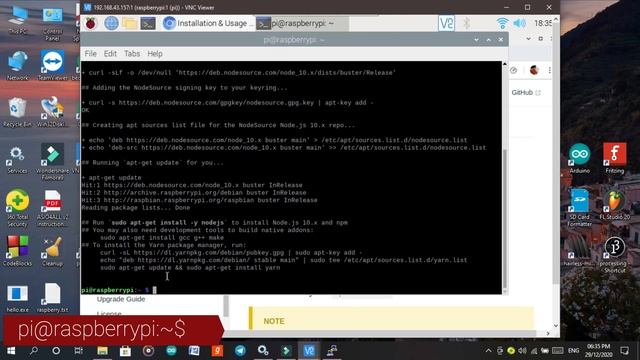The image size is (640, 360).
Task: Open the browser three-dot menu
Action: point(550,70)
